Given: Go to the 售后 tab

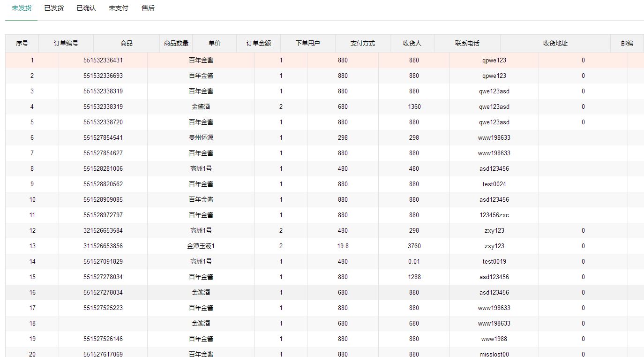Looking at the screenshot, I should coord(148,8).
